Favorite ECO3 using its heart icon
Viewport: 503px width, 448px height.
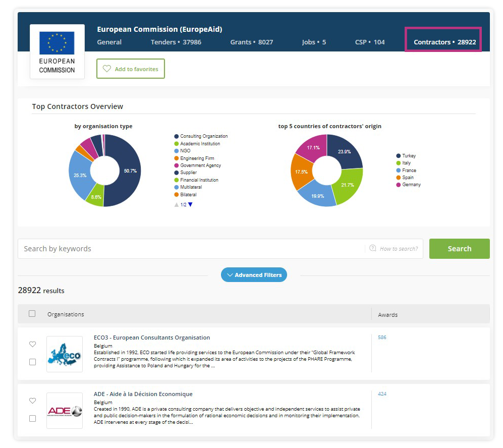[32, 344]
